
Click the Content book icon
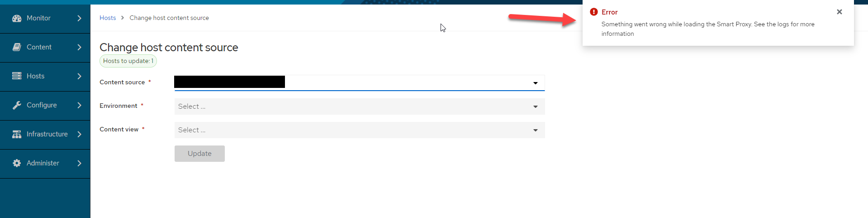point(17,47)
